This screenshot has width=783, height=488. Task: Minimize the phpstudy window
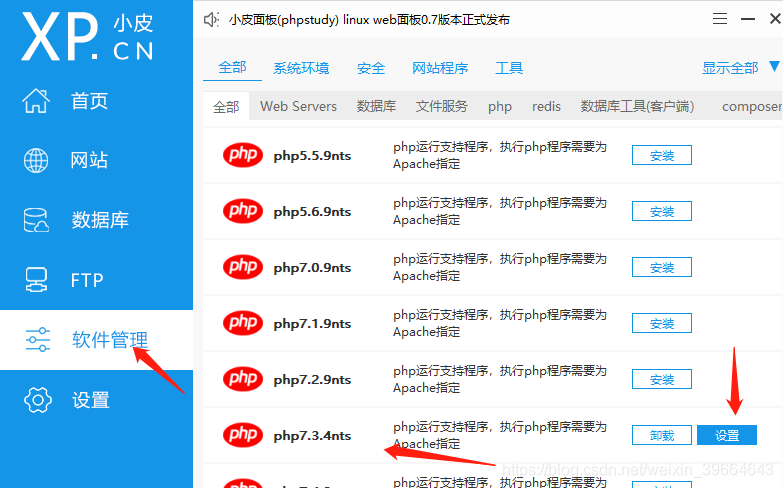(x=748, y=19)
